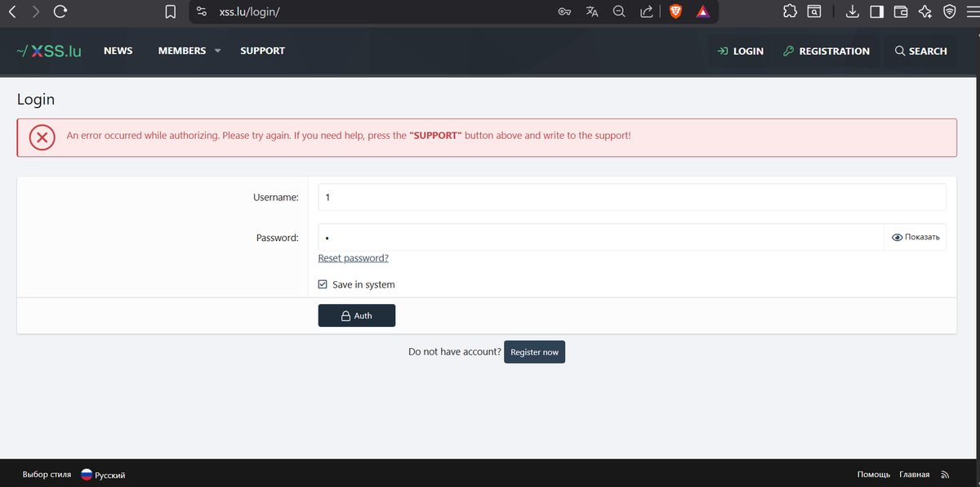Open the NEWS menu item
The height and width of the screenshot is (487, 980).
(x=118, y=51)
